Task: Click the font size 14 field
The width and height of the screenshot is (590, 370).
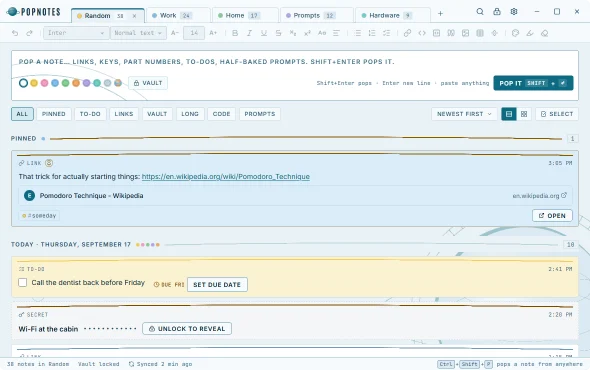Action: [194, 33]
